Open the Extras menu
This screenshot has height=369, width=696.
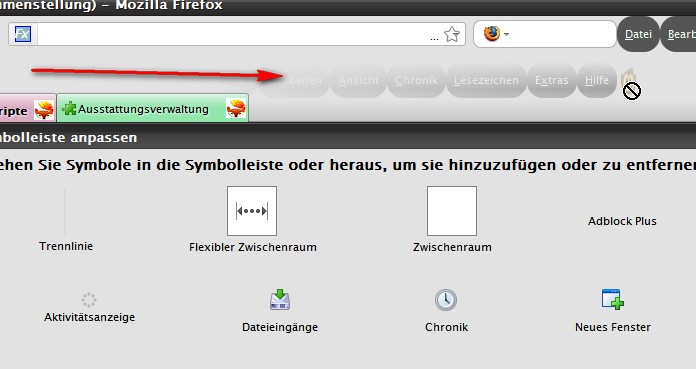coord(551,80)
